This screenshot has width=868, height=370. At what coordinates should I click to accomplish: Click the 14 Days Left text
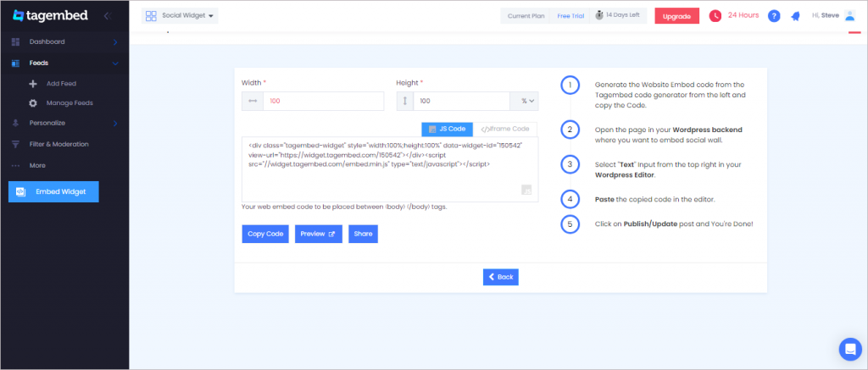point(622,15)
